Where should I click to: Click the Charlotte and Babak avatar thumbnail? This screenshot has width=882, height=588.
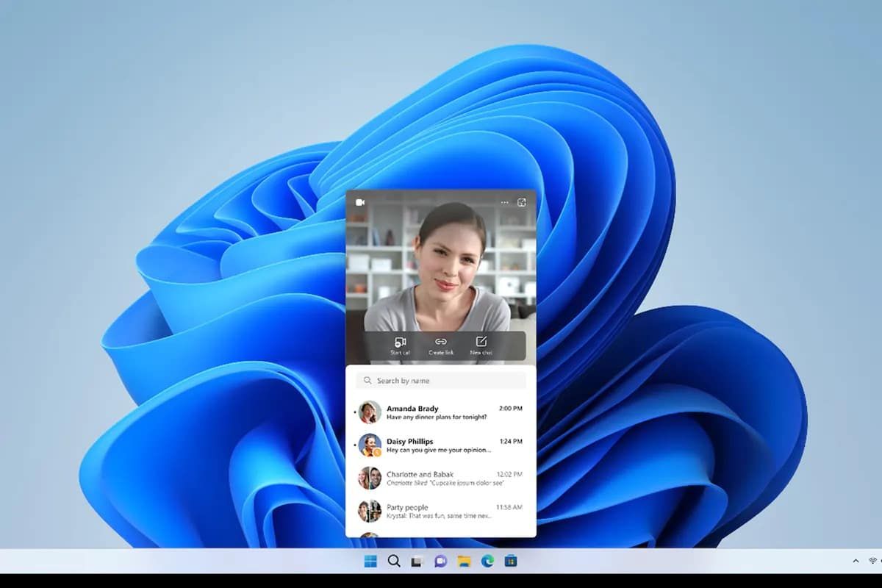pyautogui.click(x=369, y=478)
